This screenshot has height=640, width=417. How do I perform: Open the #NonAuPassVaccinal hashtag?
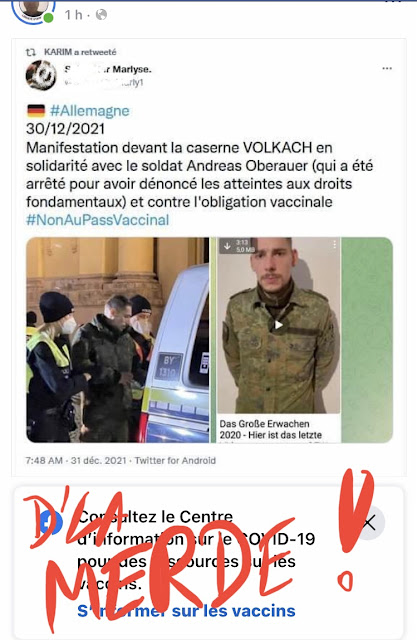click(x=98, y=220)
